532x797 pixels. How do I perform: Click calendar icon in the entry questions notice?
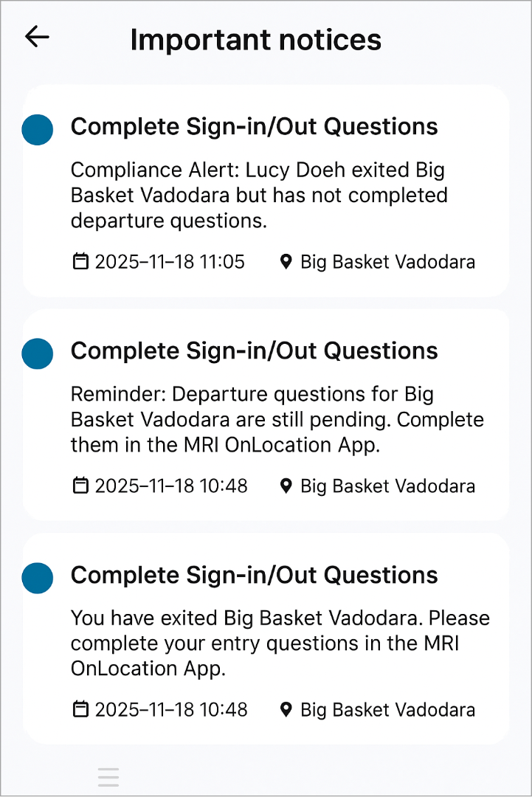click(x=80, y=710)
